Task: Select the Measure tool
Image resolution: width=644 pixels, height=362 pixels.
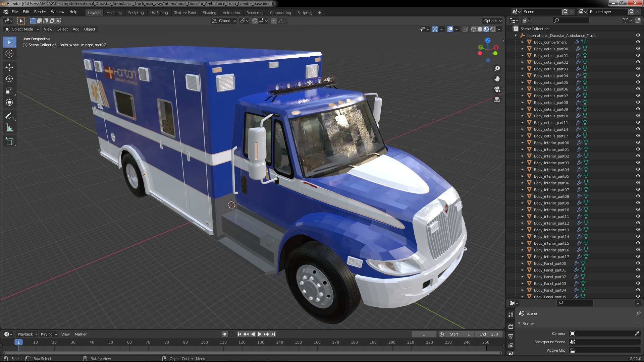Action: (9, 128)
